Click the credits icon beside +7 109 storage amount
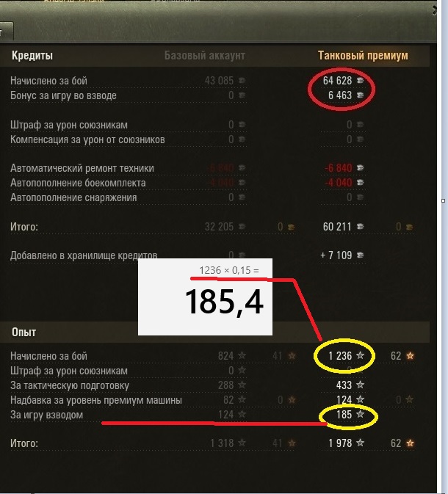Image resolution: width=448 pixels, height=494 pixels. (360, 255)
